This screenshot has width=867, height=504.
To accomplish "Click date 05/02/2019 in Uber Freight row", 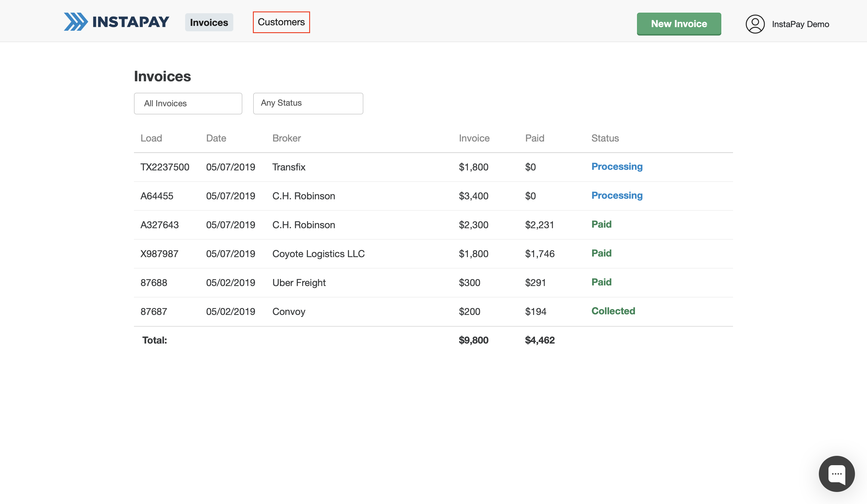I will (x=231, y=282).
